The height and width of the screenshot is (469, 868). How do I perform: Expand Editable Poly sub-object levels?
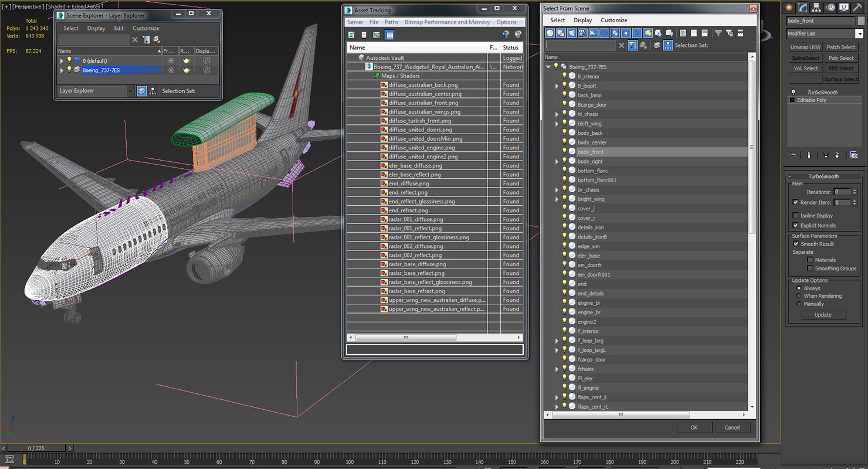click(x=792, y=100)
